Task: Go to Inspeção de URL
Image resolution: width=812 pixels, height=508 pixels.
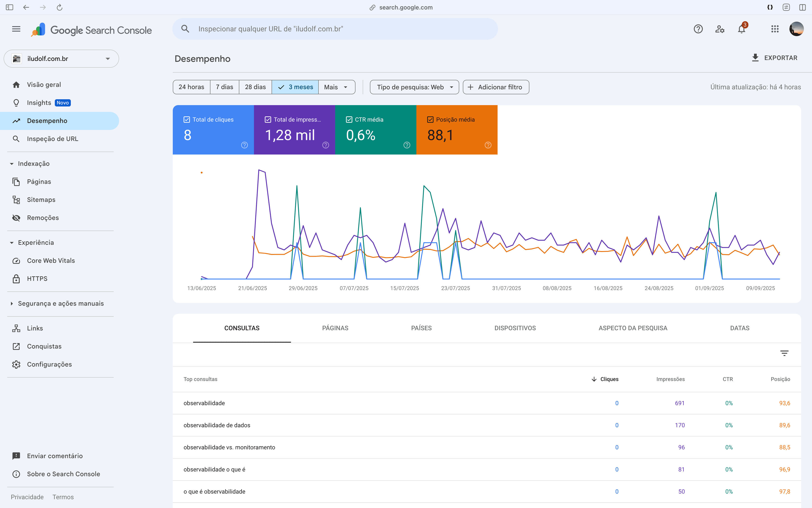Action: [x=52, y=139]
